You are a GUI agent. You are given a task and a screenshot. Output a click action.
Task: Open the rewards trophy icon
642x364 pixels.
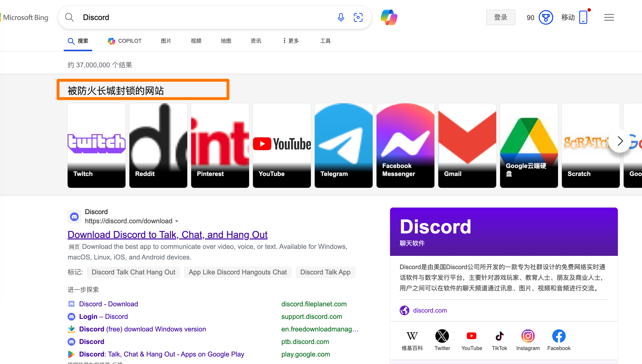545,17
